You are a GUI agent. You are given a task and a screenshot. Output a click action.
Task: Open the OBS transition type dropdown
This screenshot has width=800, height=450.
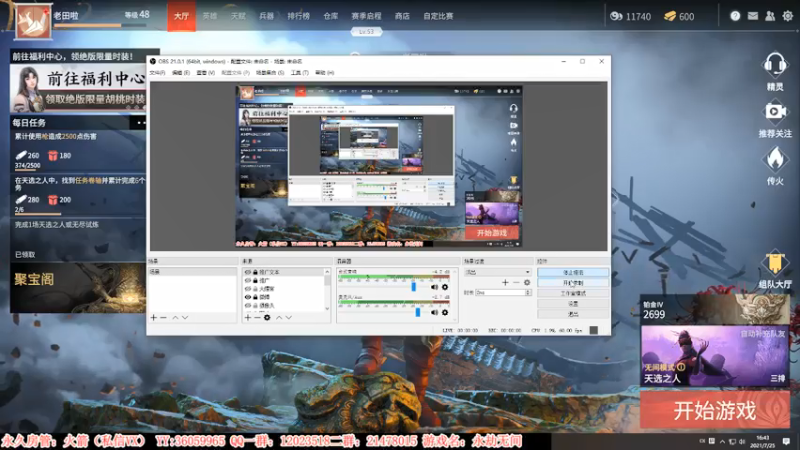497,272
